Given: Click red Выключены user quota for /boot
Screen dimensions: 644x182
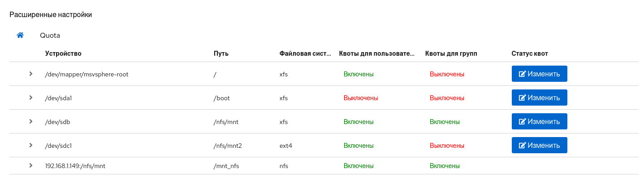Looking at the screenshot, I should [361, 98].
